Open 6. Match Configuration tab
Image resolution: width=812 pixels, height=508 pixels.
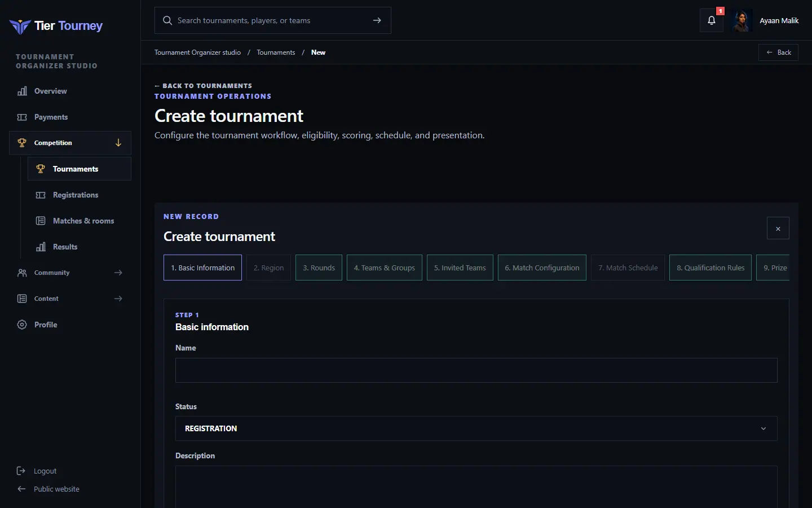point(542,268)
